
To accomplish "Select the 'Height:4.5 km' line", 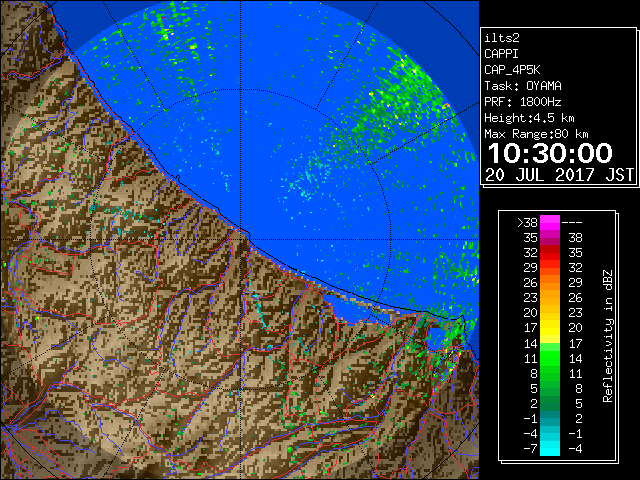I will coord(529,118).
